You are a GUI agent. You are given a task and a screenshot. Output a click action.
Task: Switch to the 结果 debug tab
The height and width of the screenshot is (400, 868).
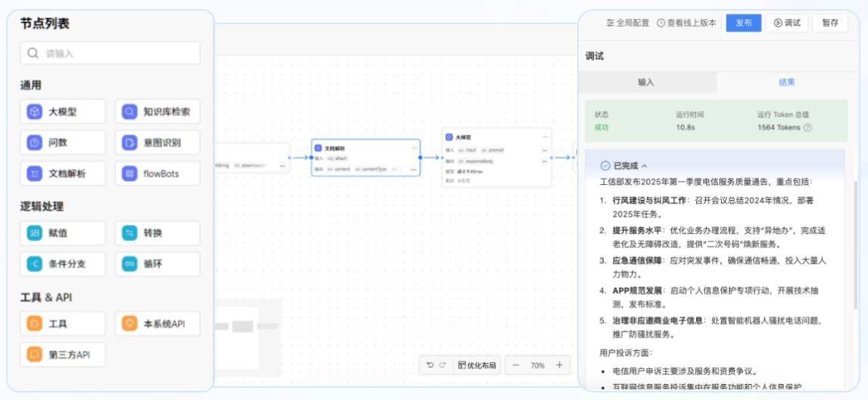click(x=787, y=82)
